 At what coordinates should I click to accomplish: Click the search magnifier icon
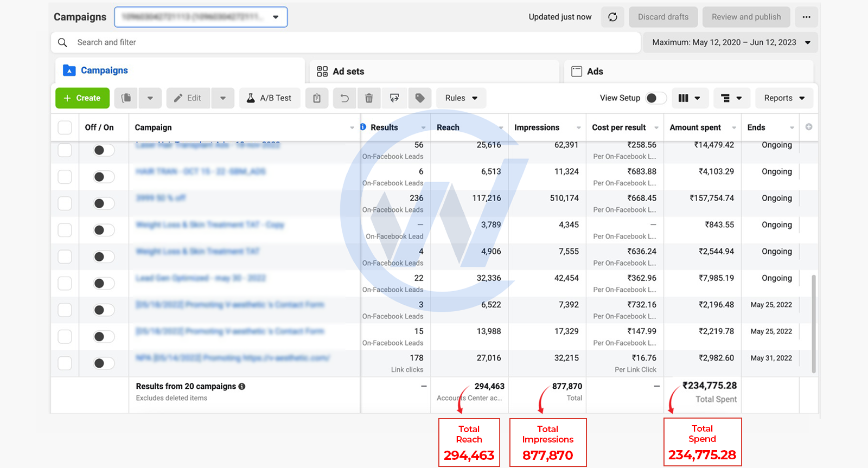pos(62,42)
